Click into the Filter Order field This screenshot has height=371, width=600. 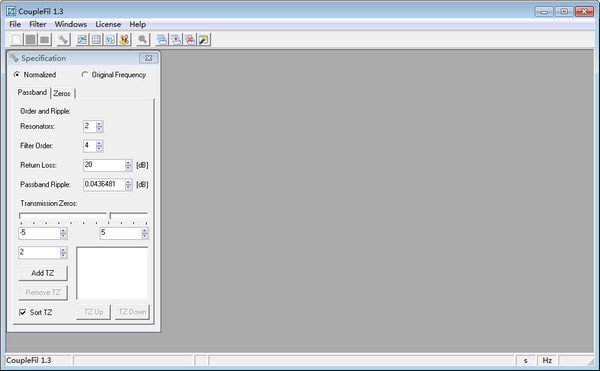[x=90, y=146]
